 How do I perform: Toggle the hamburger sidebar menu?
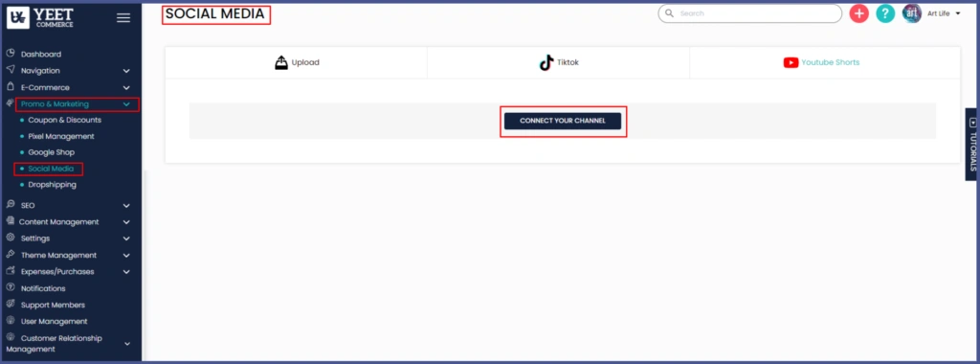tap(123, 18)
